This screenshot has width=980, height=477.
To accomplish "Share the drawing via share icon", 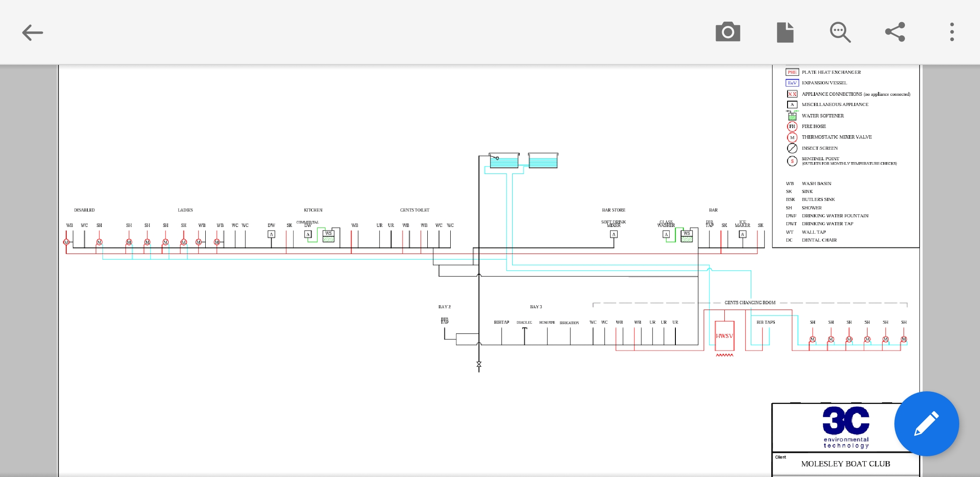I will point(895,32).
